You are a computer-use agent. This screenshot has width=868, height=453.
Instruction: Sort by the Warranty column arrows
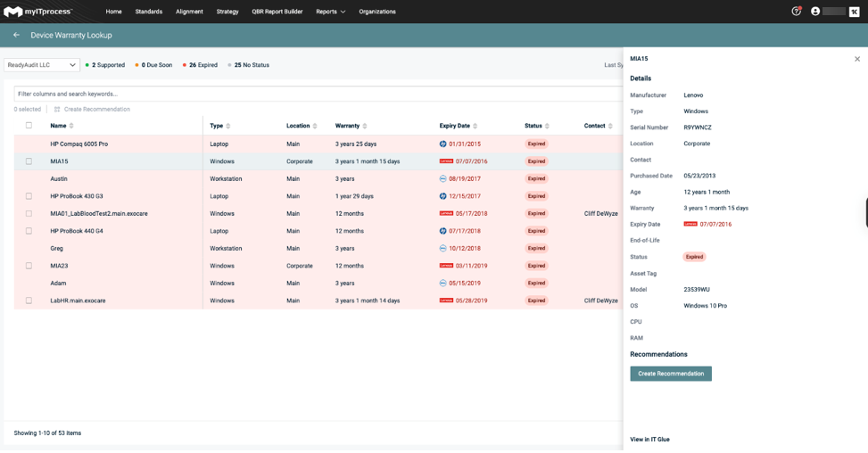365,126
